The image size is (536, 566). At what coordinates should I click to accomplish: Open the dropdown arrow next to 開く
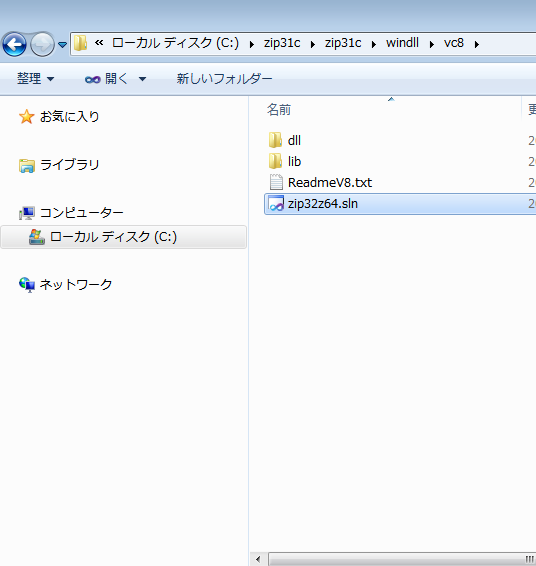coord(143,79)
